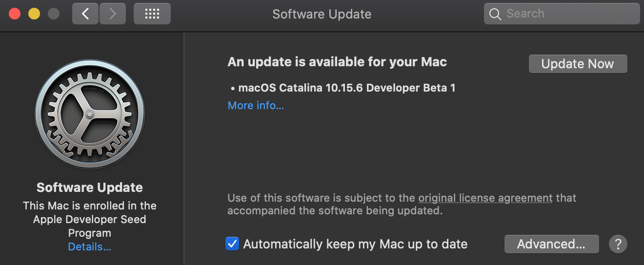Open the Advanced… options
The width and height of the screenshot is (644, 265).
[x=551, y=244]
